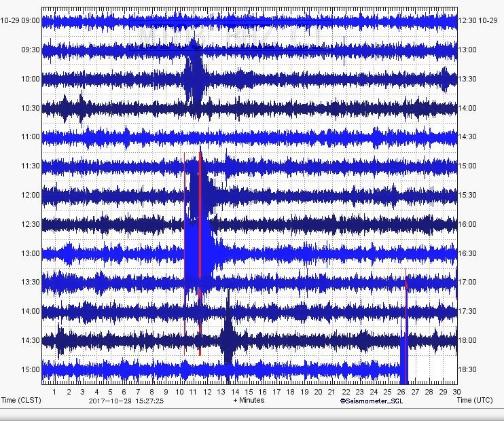Click the '12:30' CLST row label
The image size is (504, 421).
coord(31,224)
